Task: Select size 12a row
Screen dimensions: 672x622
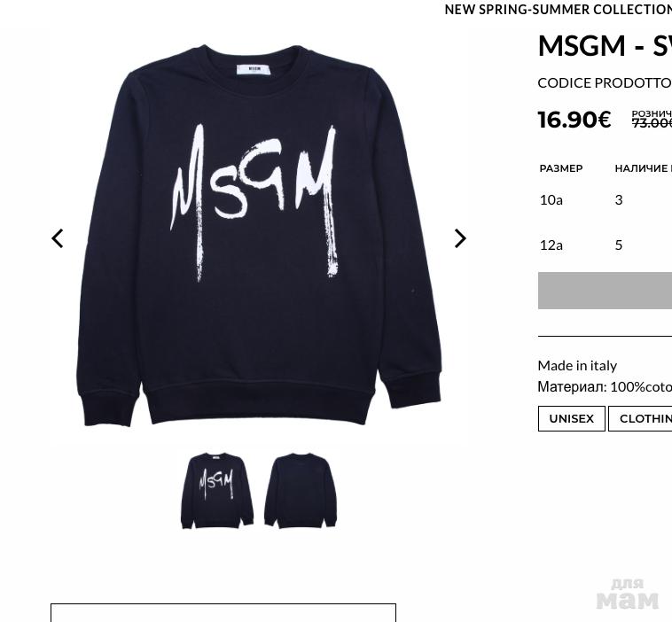Action: coord(605,245)
